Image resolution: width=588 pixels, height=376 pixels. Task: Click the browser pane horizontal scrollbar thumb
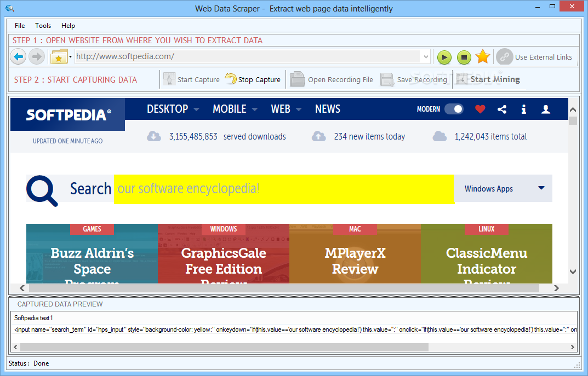pyautogui.click(x=284, y=288)
